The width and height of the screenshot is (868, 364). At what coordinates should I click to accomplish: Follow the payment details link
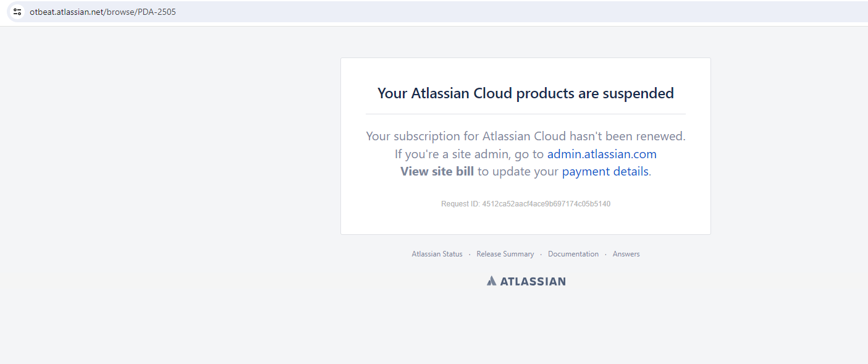(605, 171)
